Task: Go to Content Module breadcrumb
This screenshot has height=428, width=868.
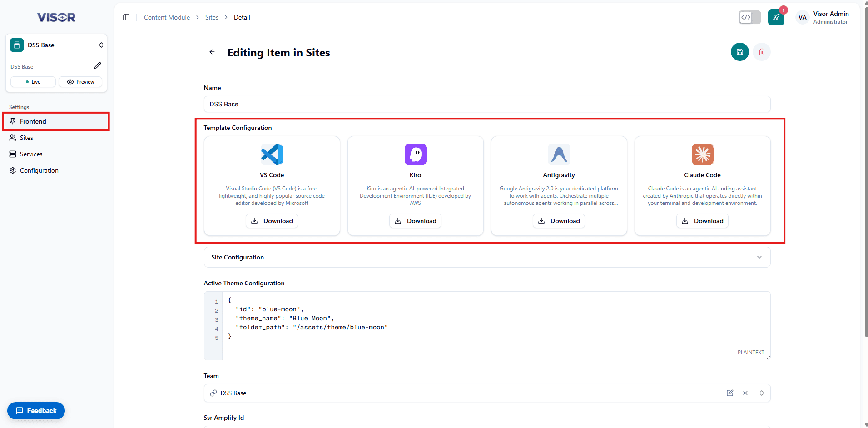Action: (167, 17)
